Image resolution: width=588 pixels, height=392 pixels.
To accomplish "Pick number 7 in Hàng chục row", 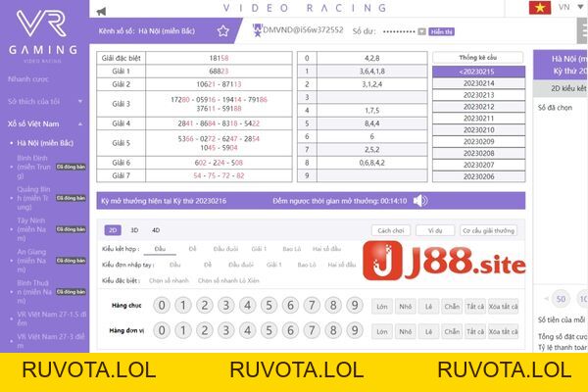I will pos(312,306).
